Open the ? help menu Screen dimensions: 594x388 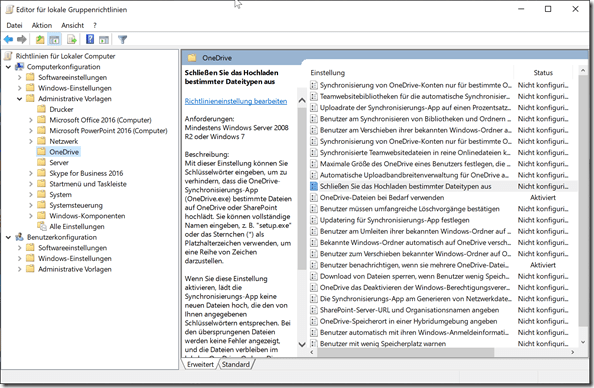(x=95, y=25)
